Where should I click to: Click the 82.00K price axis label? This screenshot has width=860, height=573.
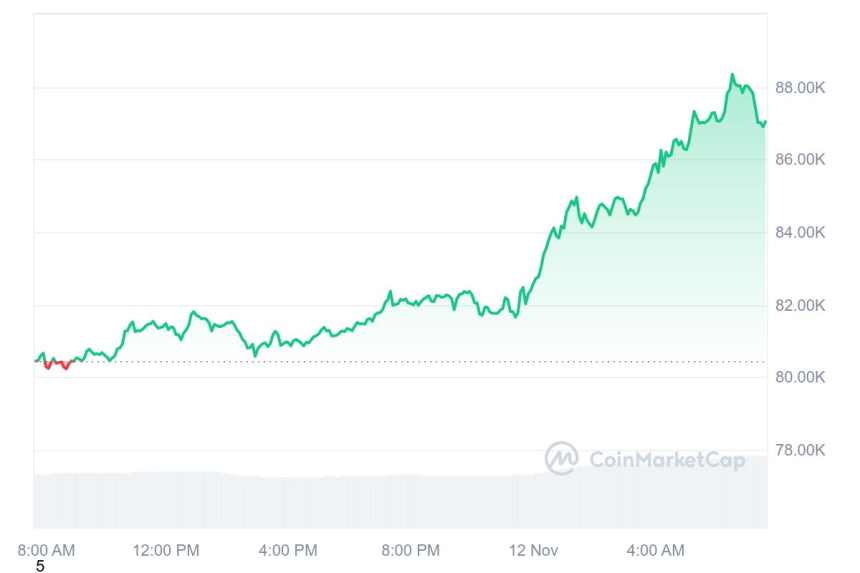click(x=800, y=305)
